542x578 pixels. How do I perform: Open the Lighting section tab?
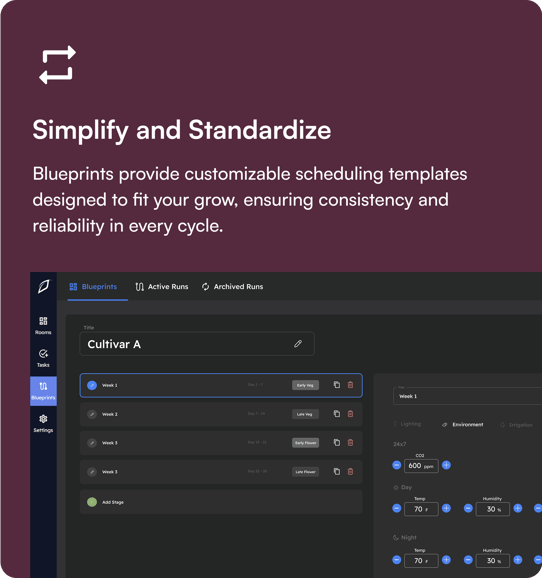click(x=407, y=424)
